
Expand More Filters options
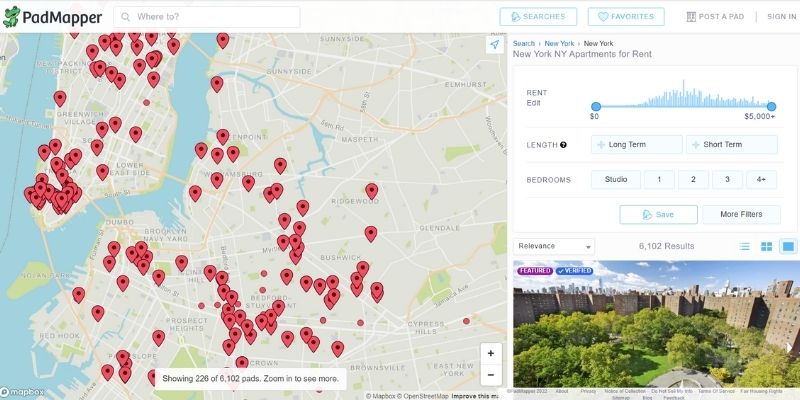(740, 214)
